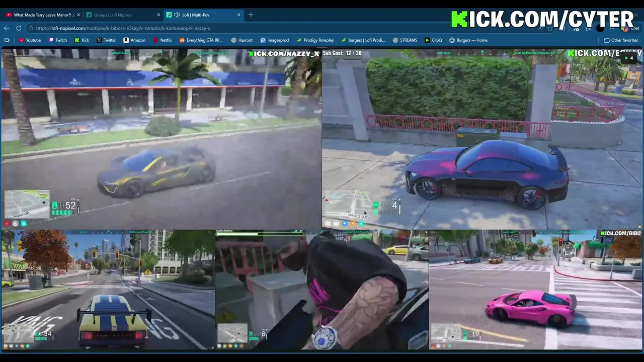The image size is (644, 362).
Task: Open the imagesprod bookmark
Action: (274, 40)
